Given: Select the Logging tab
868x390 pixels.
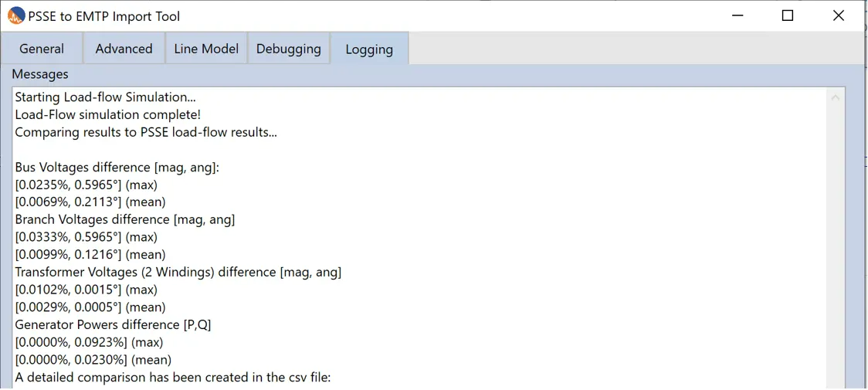Looking at the screenshot, I should pos(369,49).
